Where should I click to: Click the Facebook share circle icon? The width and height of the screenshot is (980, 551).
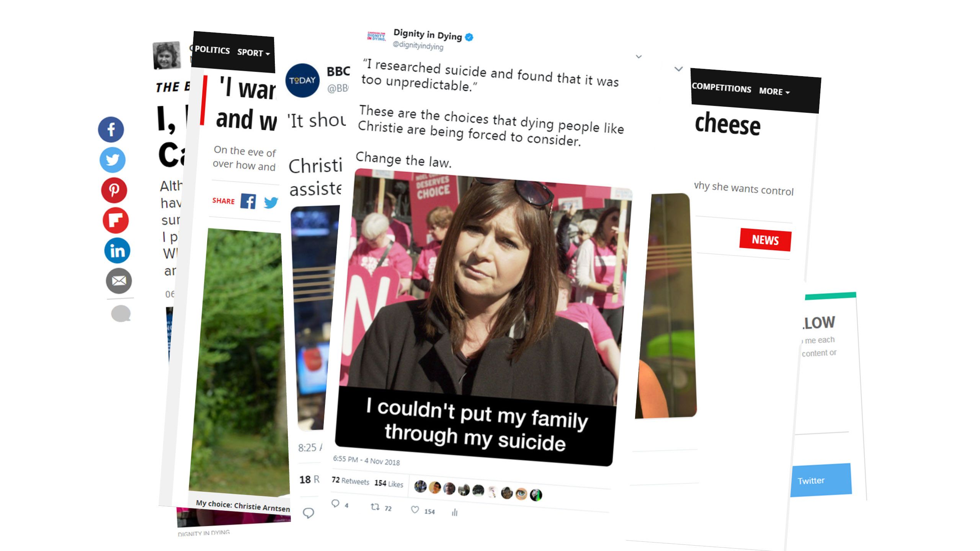[x=111, y=129]
